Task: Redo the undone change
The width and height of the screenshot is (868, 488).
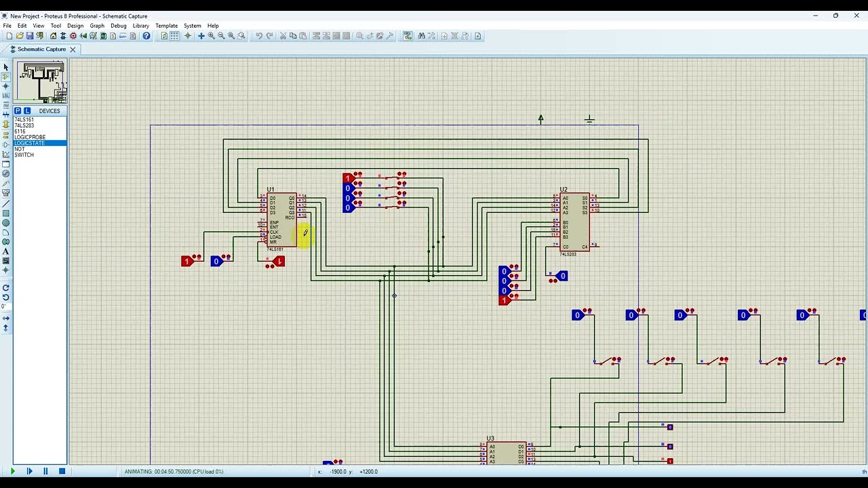Action: [269, 36]
